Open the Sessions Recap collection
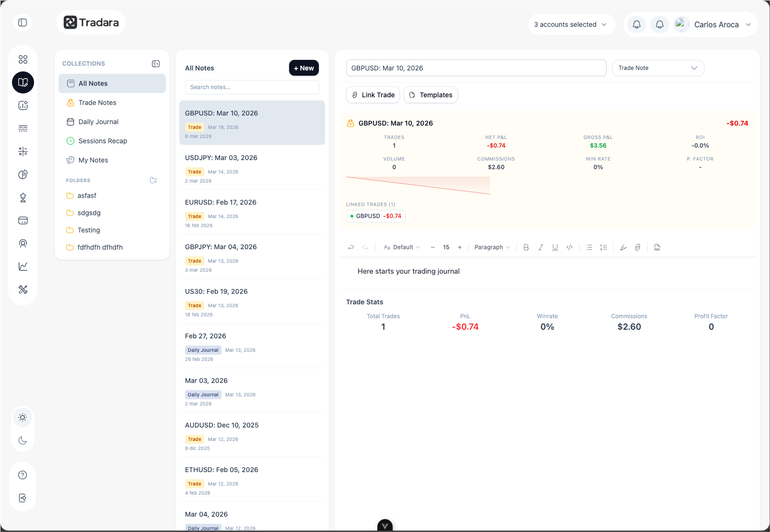Screen dimensions: 770x532 (103, 141)
